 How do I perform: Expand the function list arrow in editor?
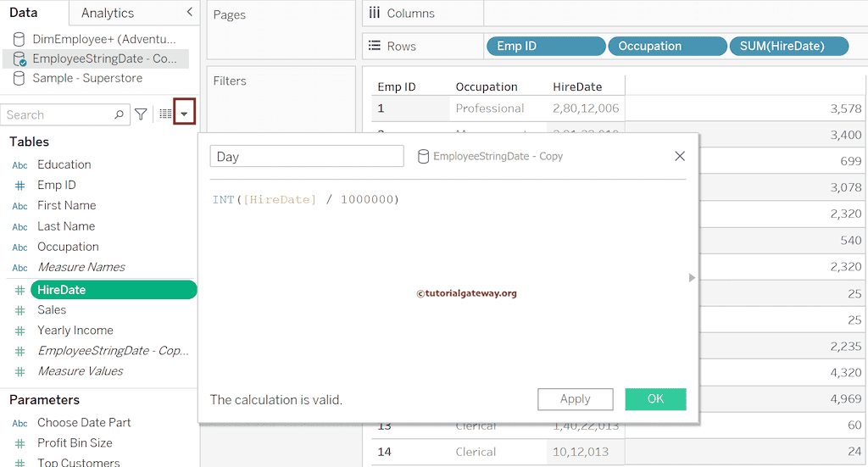pyautogui.click(x=692, y=277)
